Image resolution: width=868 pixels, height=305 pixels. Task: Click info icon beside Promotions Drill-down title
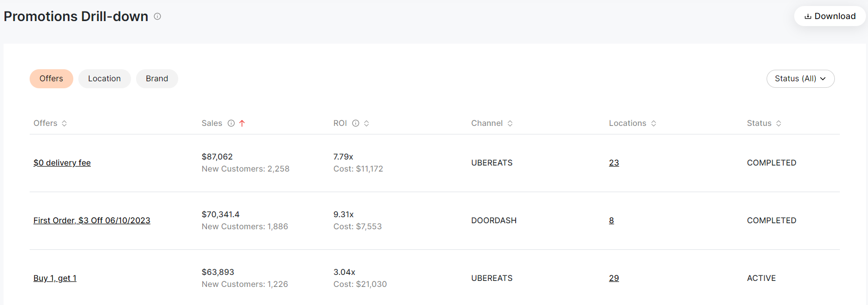pyautogui.click(x=157, y=17)
